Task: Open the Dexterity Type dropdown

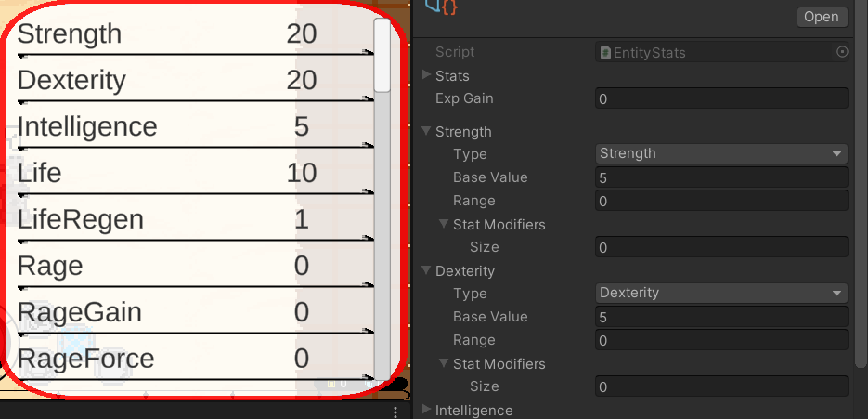Action: click(721, 293)
